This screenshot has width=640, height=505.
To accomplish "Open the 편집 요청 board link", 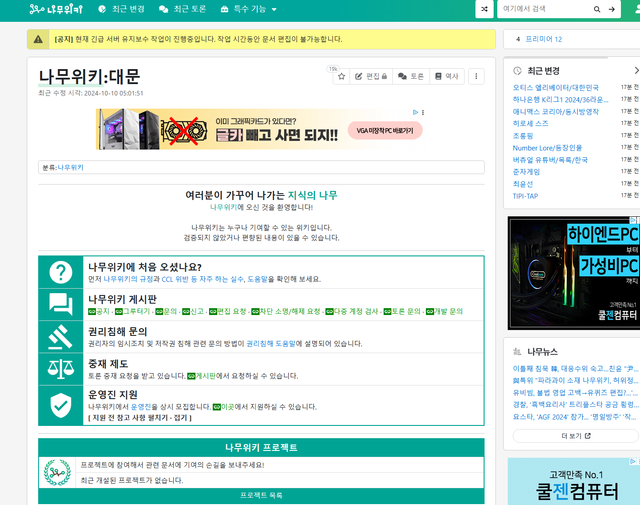I will (228, 311).
